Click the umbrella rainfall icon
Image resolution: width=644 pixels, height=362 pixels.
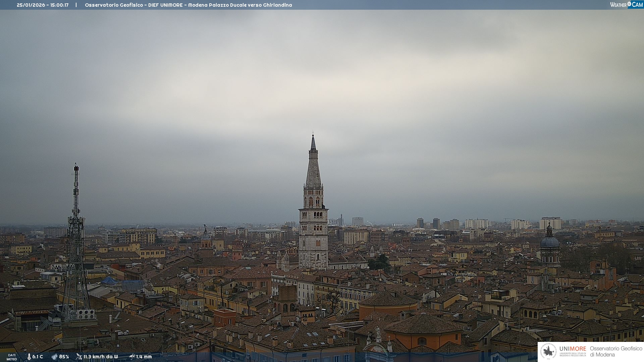132,357
